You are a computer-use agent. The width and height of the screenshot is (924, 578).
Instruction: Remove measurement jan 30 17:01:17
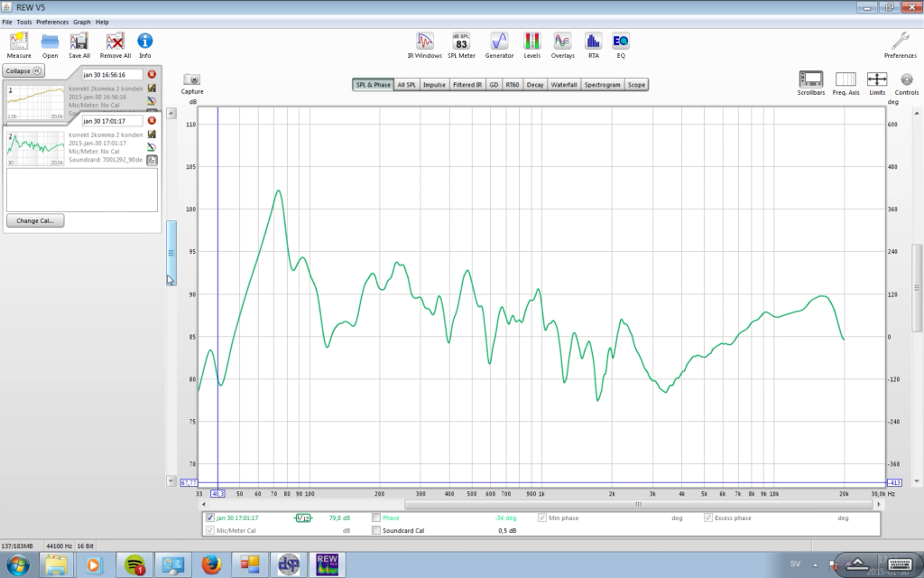[x=152, y=120]
